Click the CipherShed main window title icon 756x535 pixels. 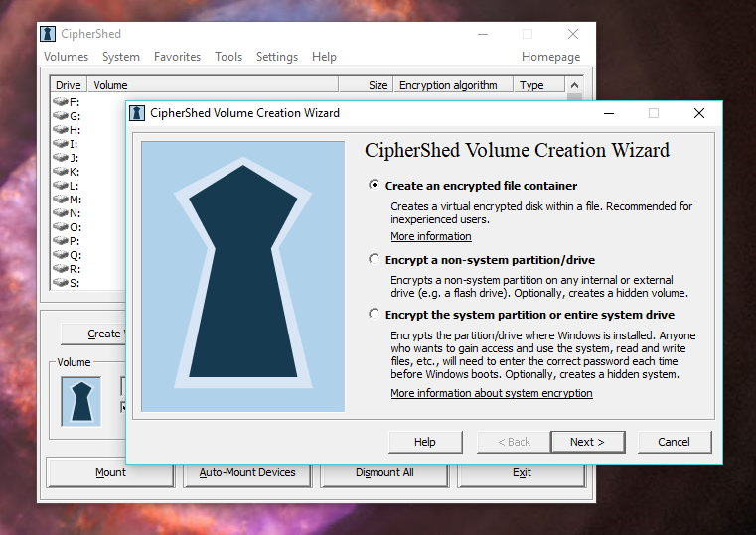click(48, 34)
